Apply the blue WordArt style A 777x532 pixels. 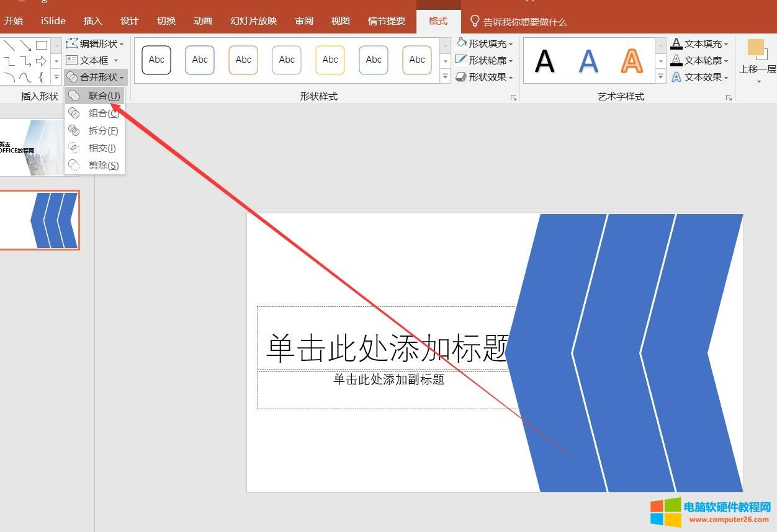click(x=588, y=60)
